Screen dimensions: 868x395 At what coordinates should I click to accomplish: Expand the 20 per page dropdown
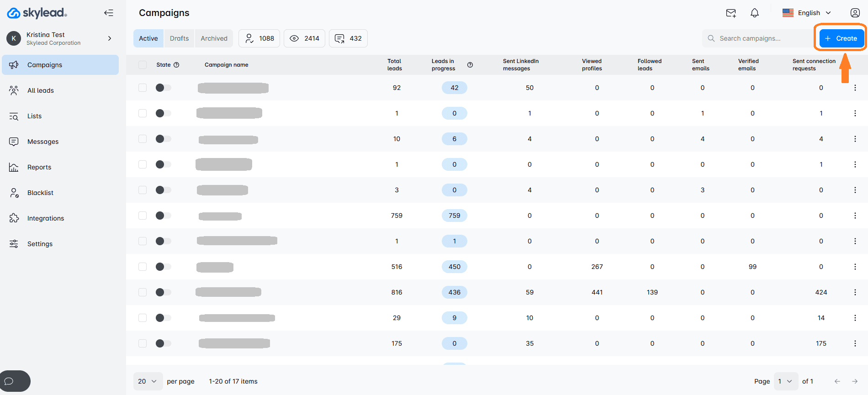coord(148,381)
